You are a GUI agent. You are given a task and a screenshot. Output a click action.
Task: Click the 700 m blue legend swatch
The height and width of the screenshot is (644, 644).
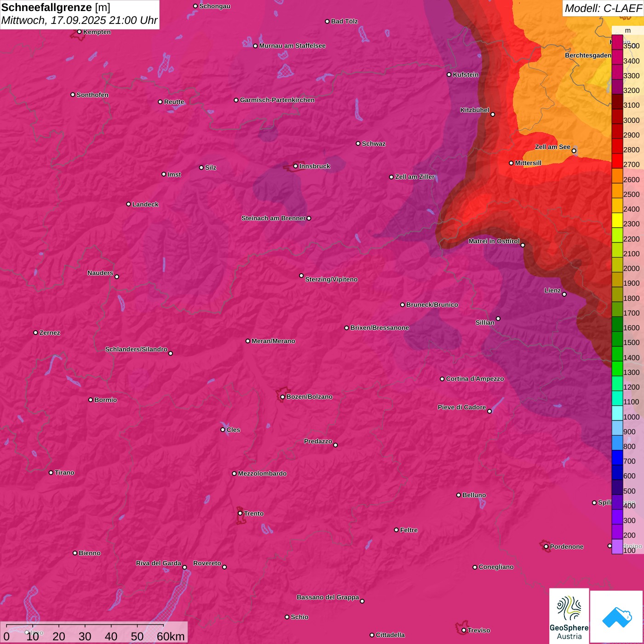pyautogui.click(x=617, y=458)
